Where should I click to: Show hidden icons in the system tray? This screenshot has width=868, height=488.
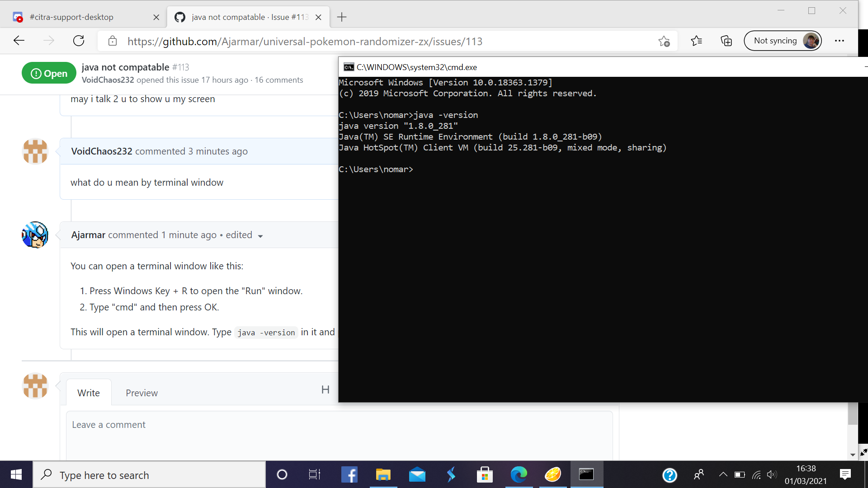pyautogui.click(x=722, y=474)
